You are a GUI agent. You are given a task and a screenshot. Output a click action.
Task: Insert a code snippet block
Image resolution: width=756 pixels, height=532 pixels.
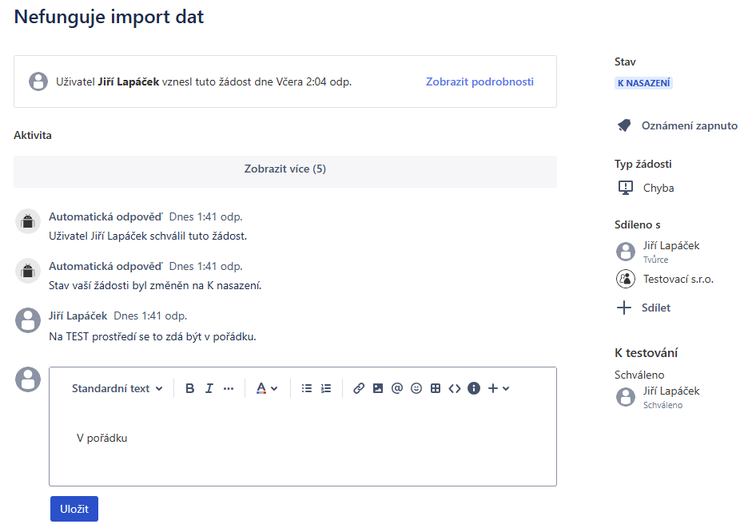pos(455,389)
